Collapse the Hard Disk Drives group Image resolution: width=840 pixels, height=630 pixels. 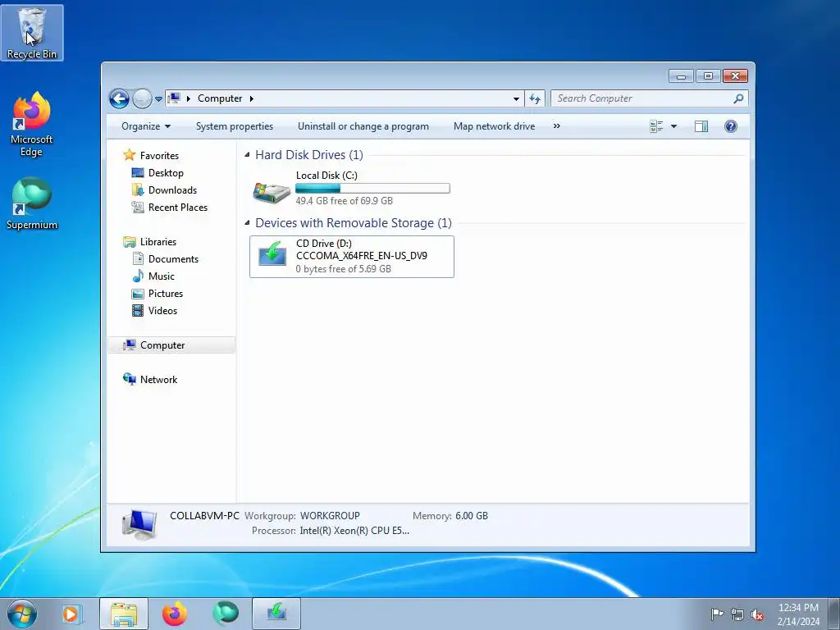click(247, 155)
